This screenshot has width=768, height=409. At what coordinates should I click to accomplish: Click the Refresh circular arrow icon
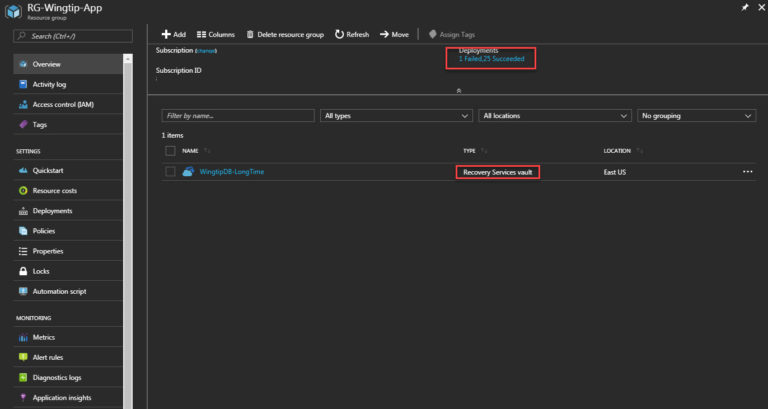tap(339, 34)
